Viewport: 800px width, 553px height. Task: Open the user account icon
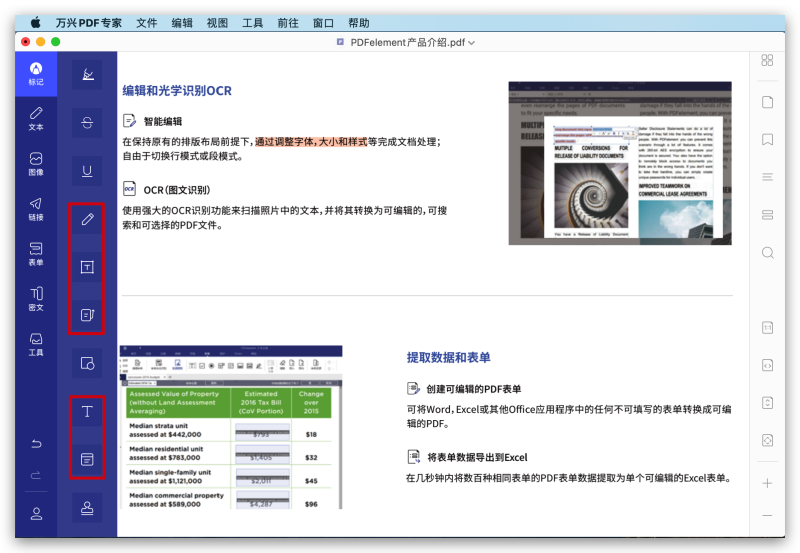pyautogui.click(x=36, y=513)
